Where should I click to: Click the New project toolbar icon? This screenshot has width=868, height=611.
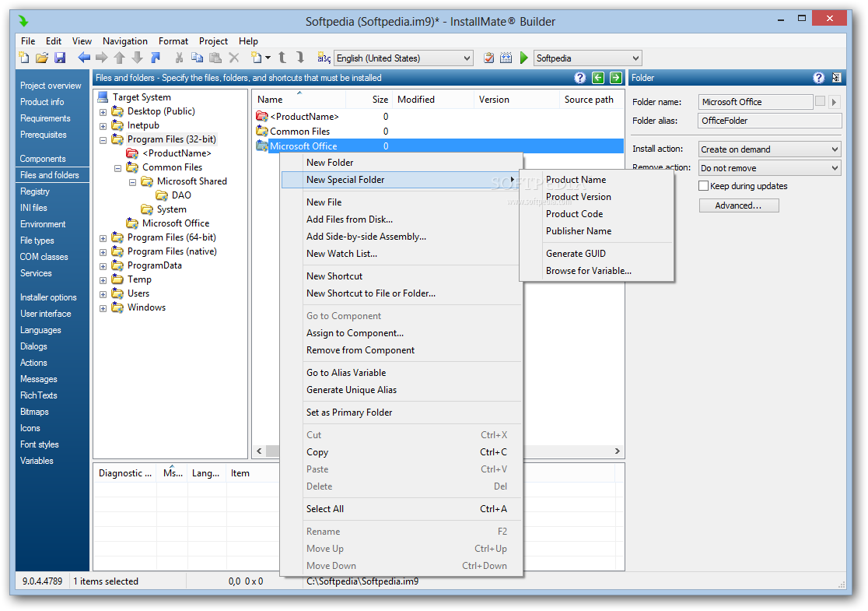coord(24,58)
